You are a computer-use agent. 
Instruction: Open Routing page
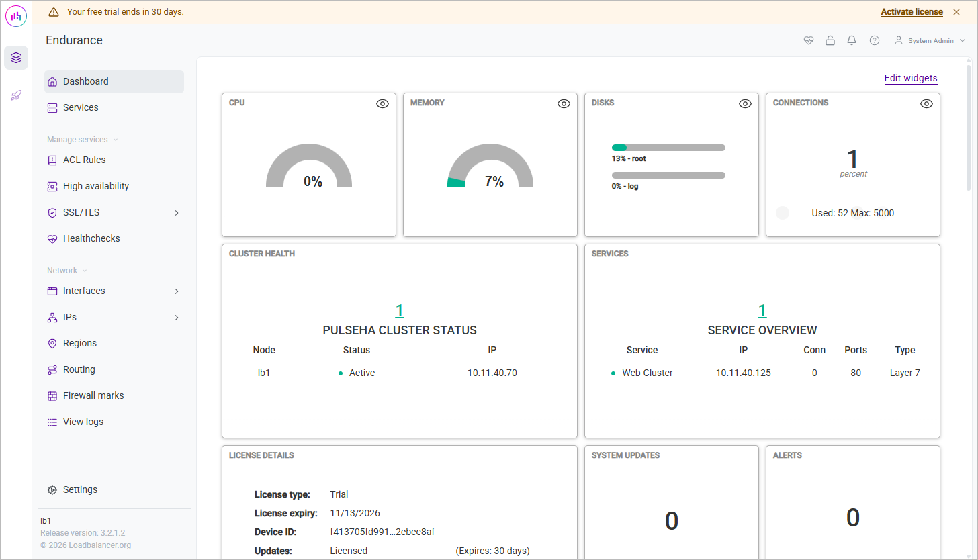(x=114, y=369)
